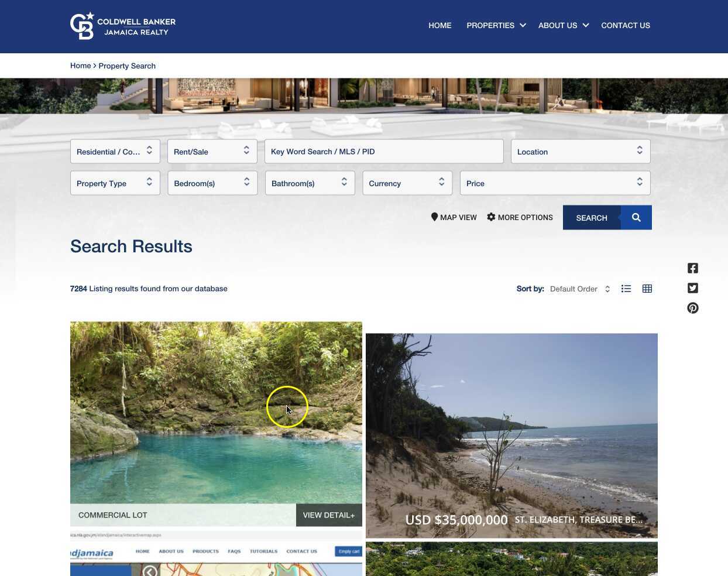Viewport: 728px width, 576px height.
Task: Switch results to grid view icon
Action: coord(647,289)
